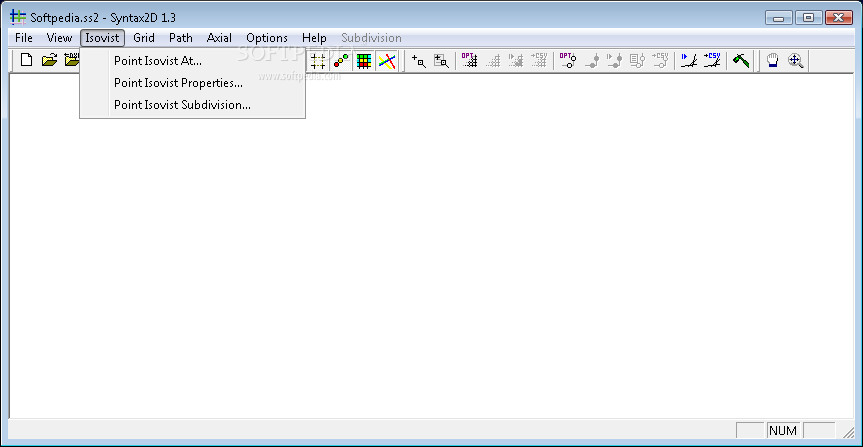The image size is (863, 447).
Task: Click the greyed grid run play icon
Action: (516, 60)
